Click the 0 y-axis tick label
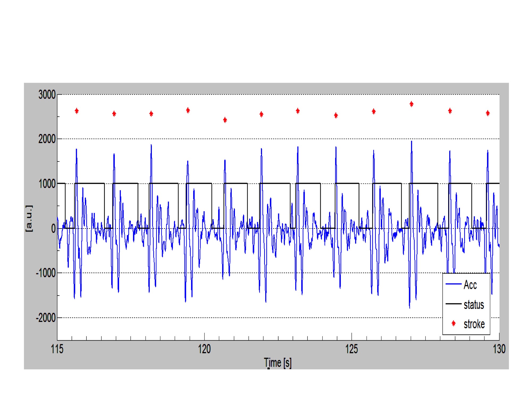The width and height of the screenshot is (532, 399). click(53, 228)
